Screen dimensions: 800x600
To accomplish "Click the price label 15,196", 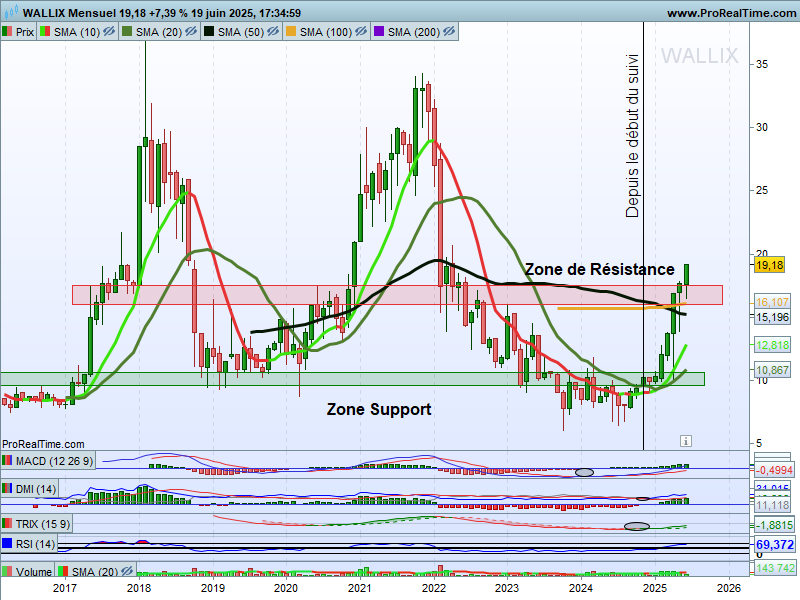I will (x=772, y=317).
